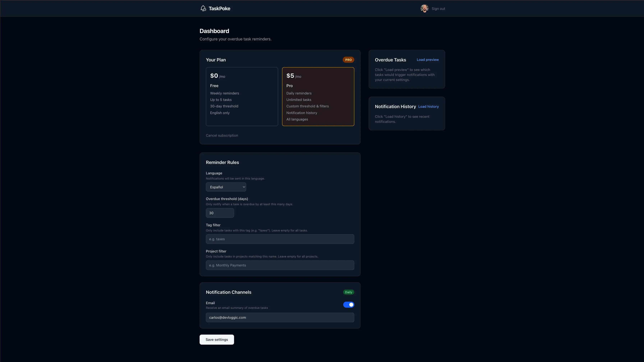This screenshot has width=644, height=362.
Task: Click Sign out in the header
Action: click(x=438, y=9)
